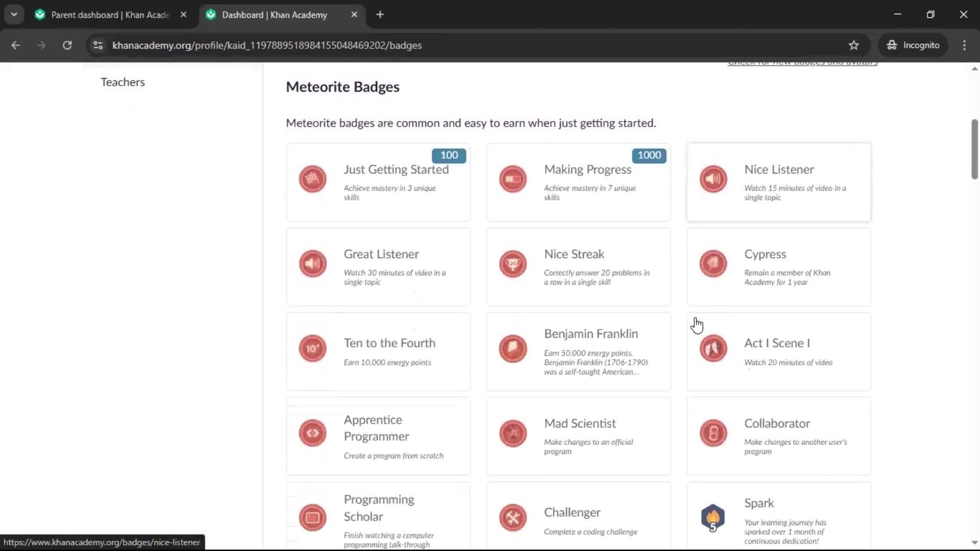Click the Collaborator badge icon

click(x=713, y=433)
